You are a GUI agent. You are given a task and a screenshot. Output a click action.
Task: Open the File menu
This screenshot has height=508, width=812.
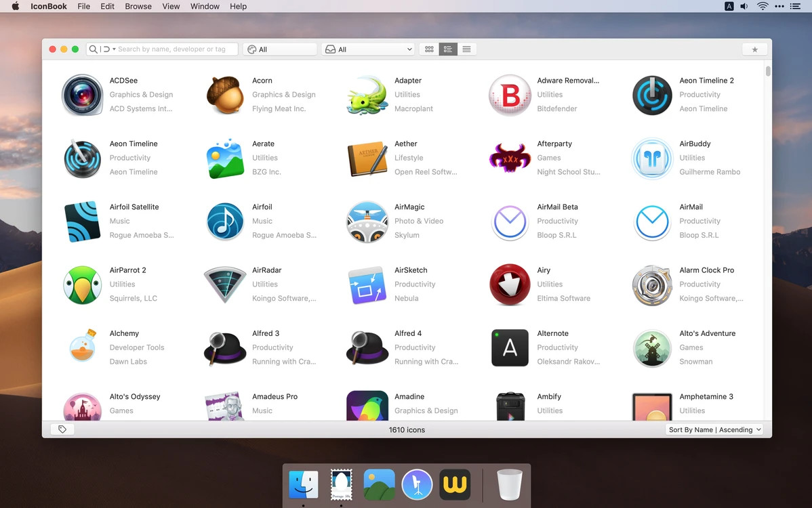point(83,6)
